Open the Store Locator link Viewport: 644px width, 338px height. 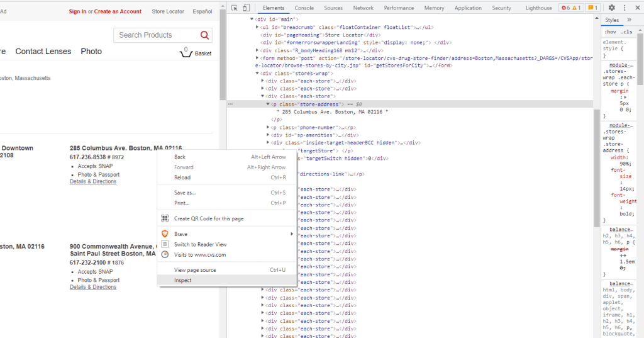point(168,11)
